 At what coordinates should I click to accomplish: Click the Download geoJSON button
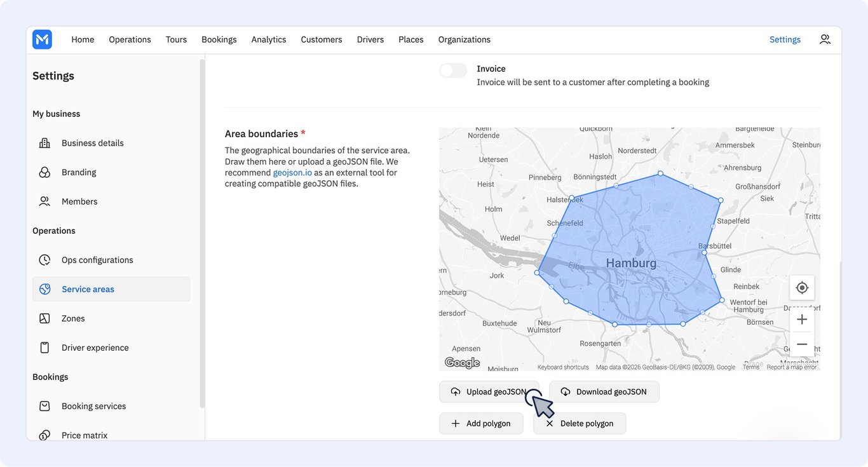pyautogui.click(x=604, y=392)
